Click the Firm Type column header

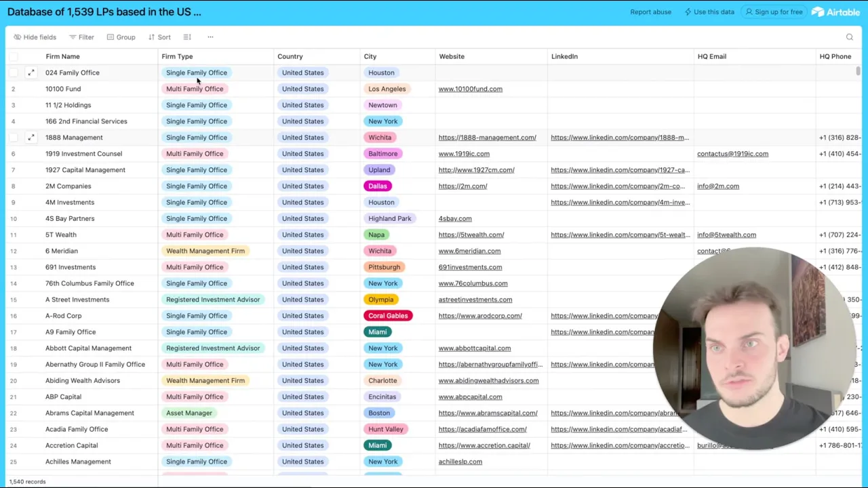point(177,56)
